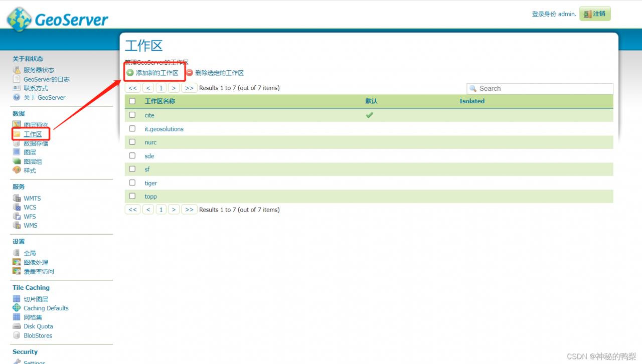
Task: Go to last page using bottom >> button
Action: coord(189,210)
